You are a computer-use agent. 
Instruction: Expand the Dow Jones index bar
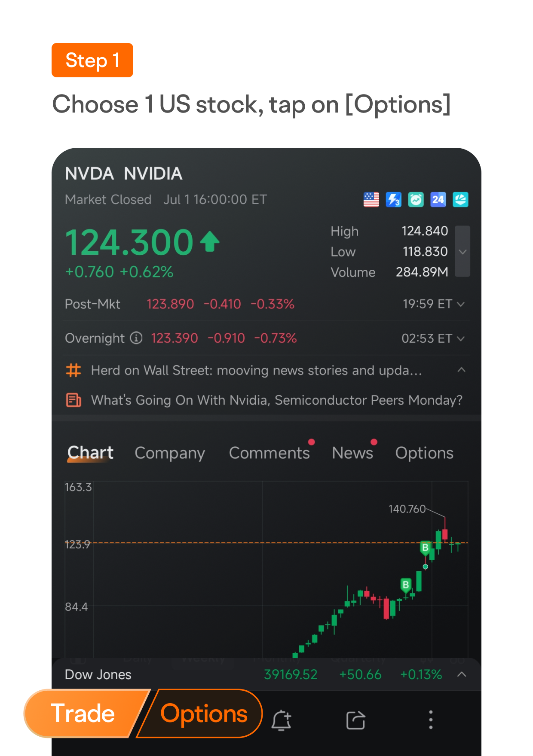click(462, 674)
